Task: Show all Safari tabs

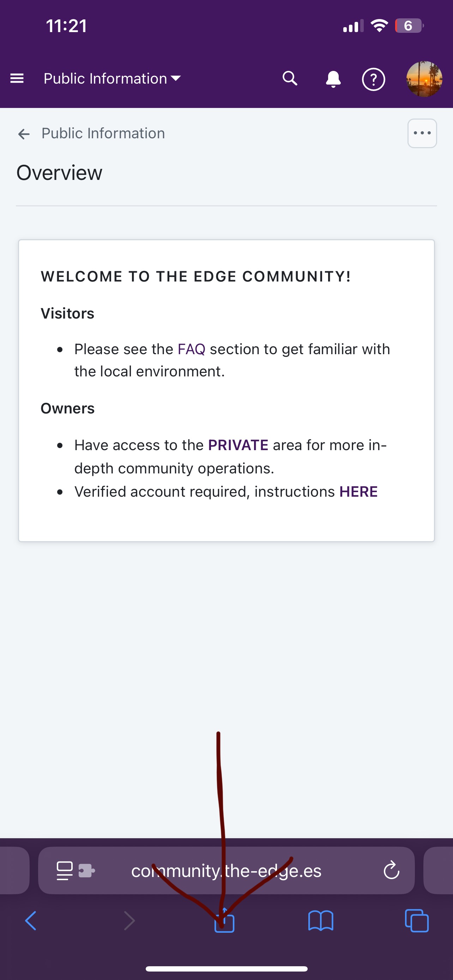Action: 417,921
